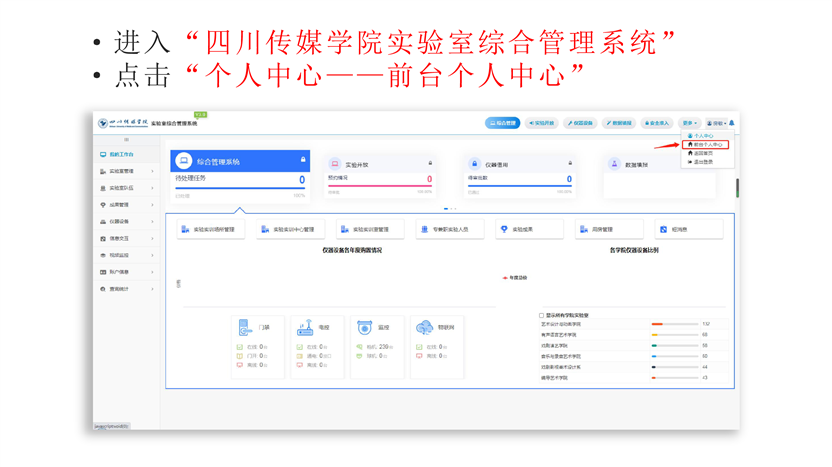Click the lock icon on 综合管理系统 card

303,160
